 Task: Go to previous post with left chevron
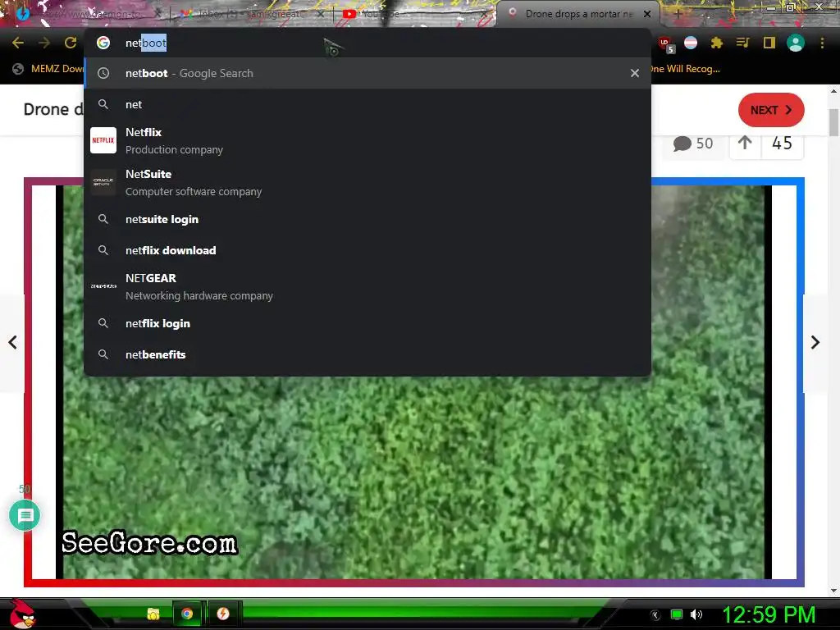click(13, 342)
